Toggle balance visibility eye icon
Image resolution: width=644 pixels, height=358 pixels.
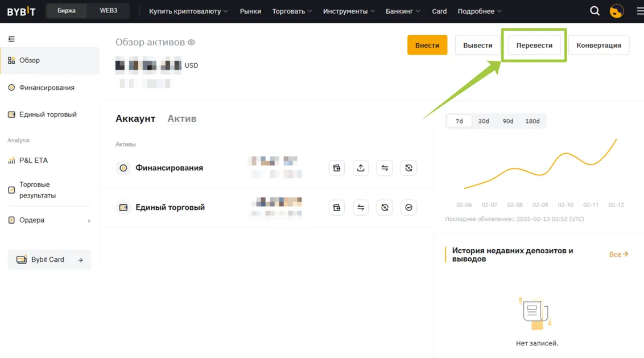coord(192,42)
